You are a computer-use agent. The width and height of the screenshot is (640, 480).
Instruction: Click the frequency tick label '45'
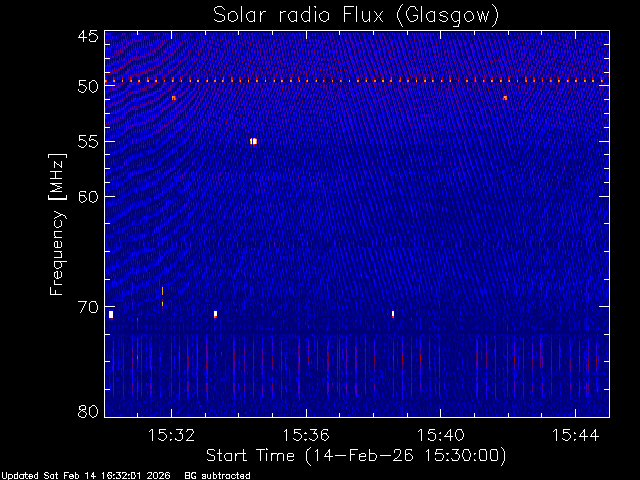click(88, 36)
